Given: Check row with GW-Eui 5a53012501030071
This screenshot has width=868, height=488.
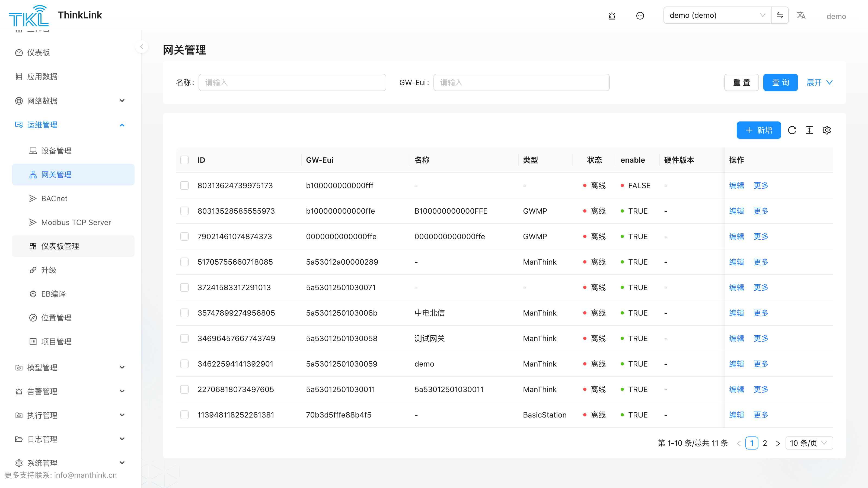Looking at the screenshot, I should [x=184, y=287].
